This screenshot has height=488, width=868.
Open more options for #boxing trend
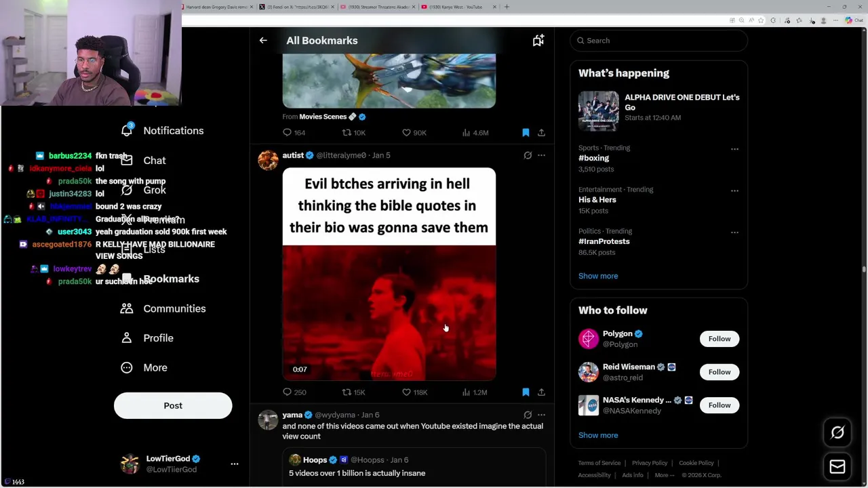[x=734, y=149]
